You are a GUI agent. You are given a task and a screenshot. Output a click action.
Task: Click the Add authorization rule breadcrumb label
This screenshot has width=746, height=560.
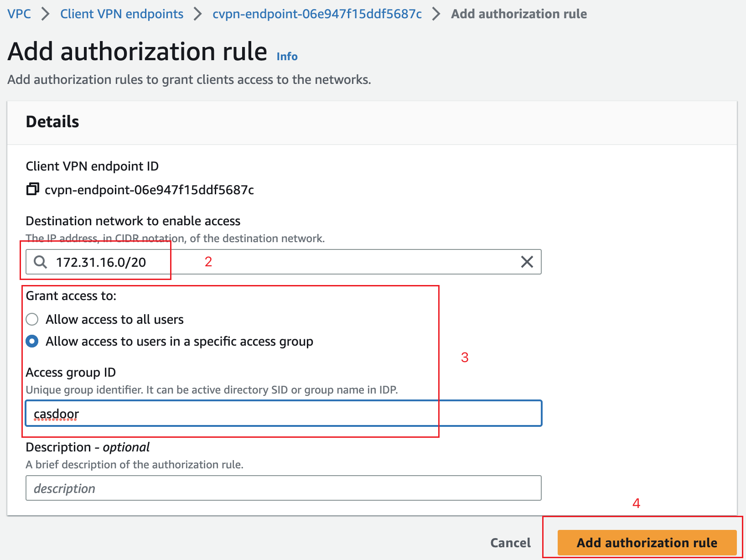[518, 14]
